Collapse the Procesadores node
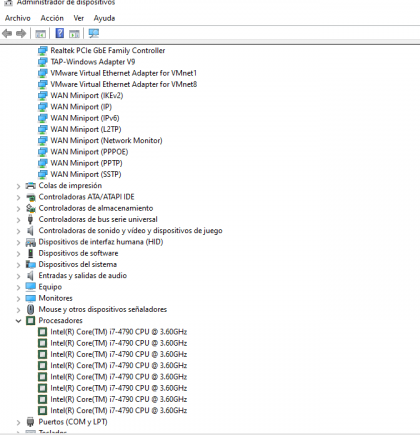Viewport: 420px width, 435px height. point(18,321)
